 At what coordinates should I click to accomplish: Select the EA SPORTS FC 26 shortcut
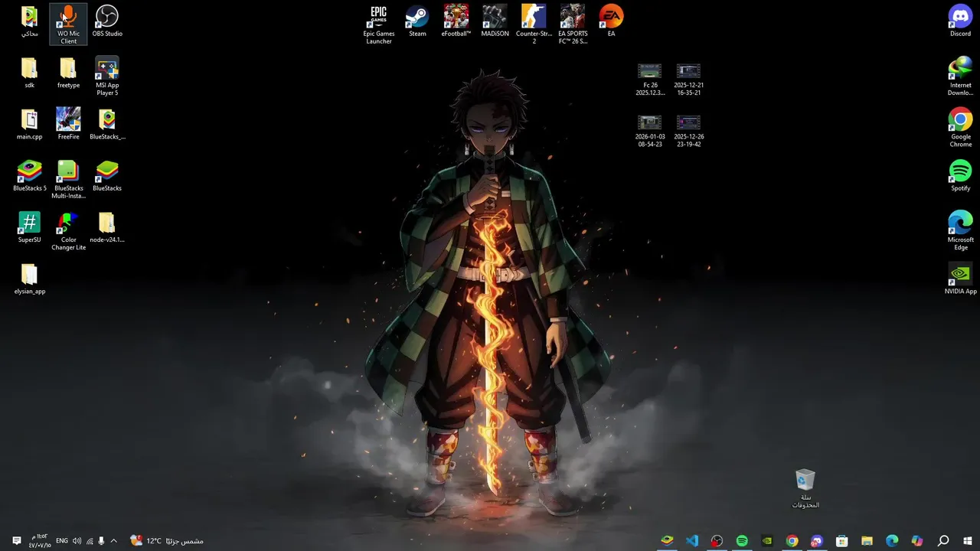coord(573,24)
